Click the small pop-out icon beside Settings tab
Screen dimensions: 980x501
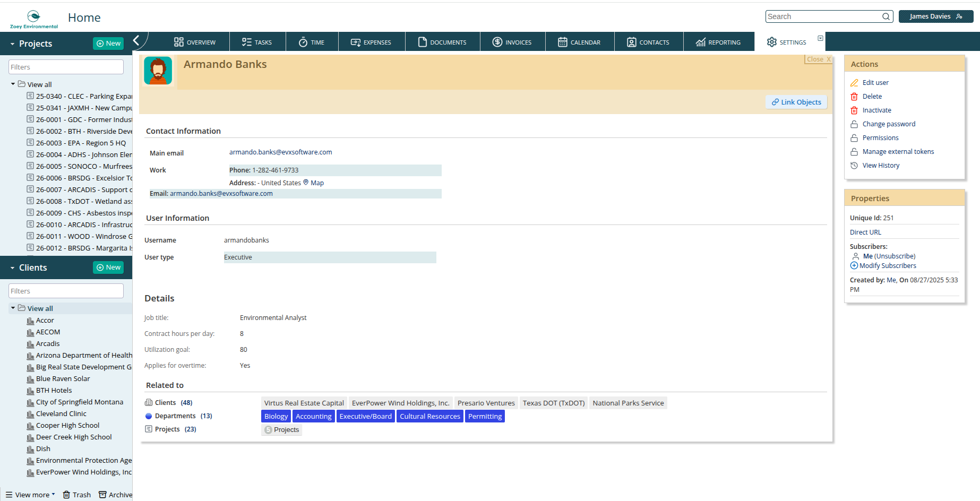pyautogui.click(x=820, y=38)
